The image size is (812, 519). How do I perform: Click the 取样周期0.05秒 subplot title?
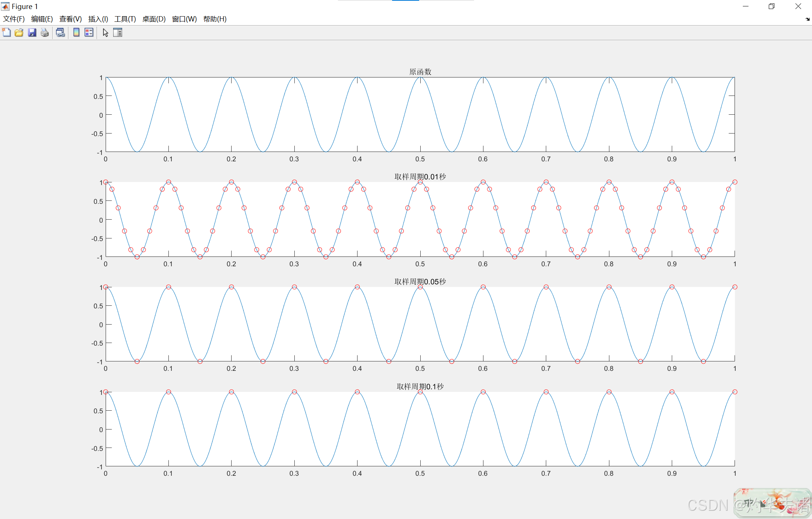pyautogui.click(x=420, y=282)
